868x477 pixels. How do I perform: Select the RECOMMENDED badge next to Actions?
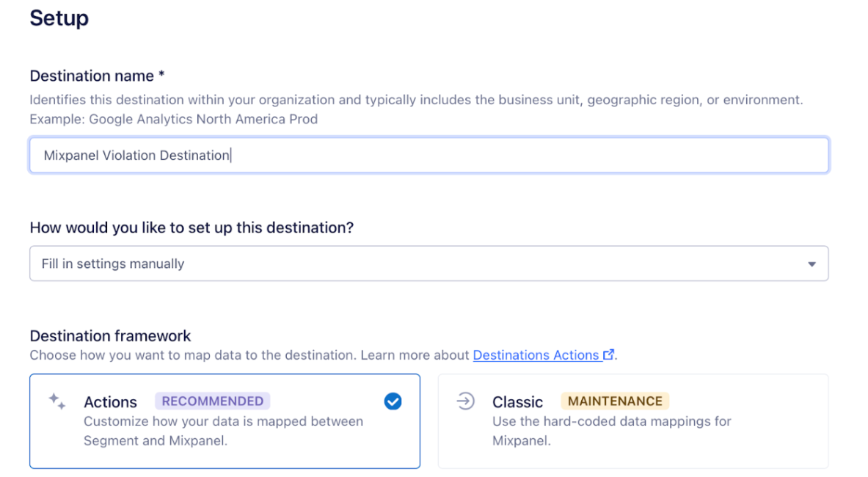(212, 401)
